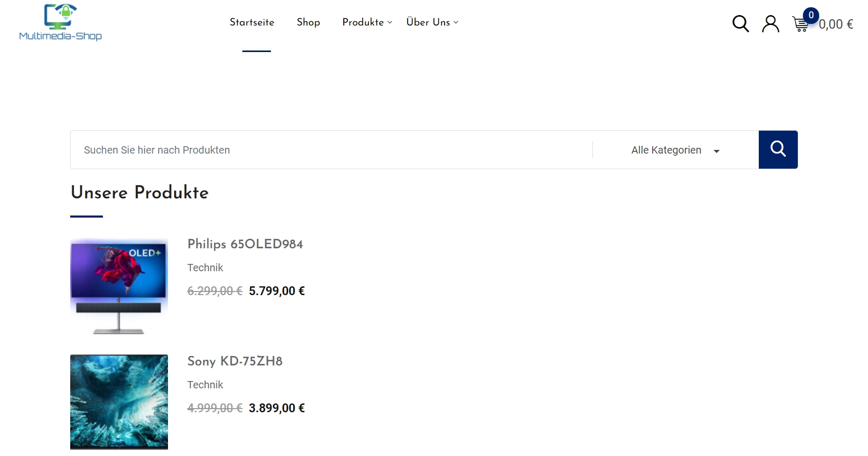Image resolution: width=868 pixels, height=456 pixels.
Task: Click the blue search submit button
Action: click(x=778, y=149)
